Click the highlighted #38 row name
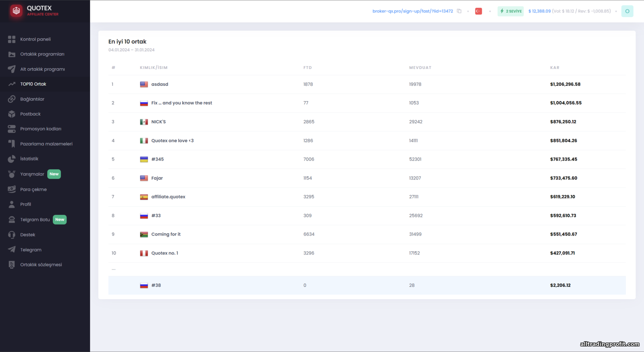This screenshot has width=644, height=352. 156,285
